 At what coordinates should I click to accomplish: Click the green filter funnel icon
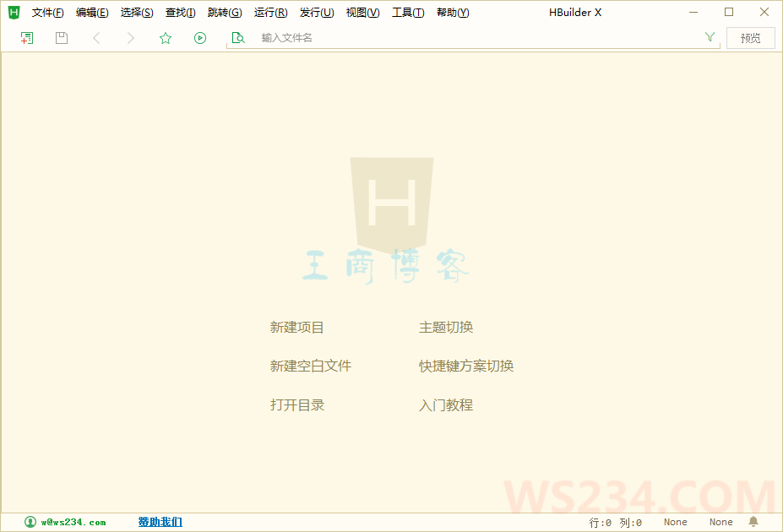click(710, 37)
